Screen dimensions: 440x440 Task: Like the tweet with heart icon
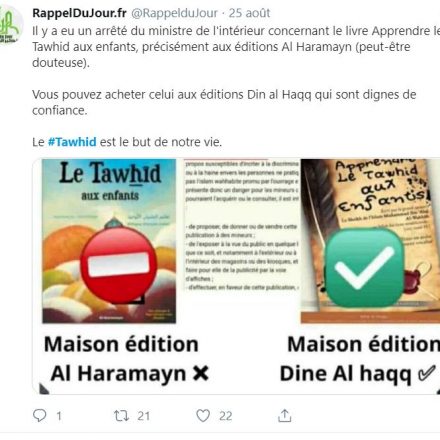tap(203, 416)
